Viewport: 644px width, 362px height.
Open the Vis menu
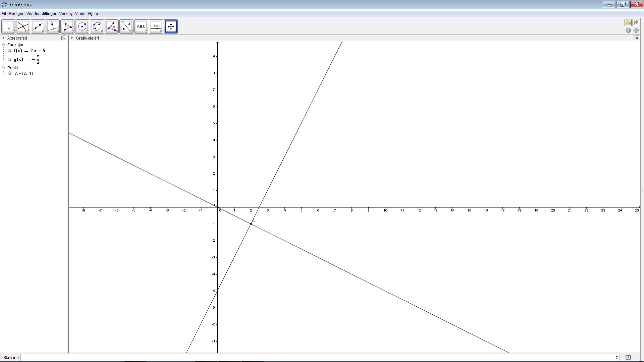click(x=29, y=14)
